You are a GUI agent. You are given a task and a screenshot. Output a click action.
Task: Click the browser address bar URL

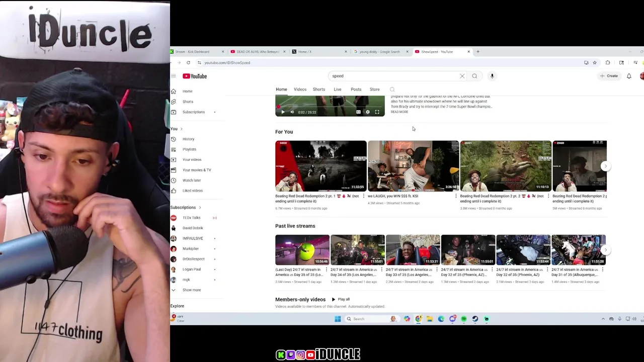click(x=227, y=63)
